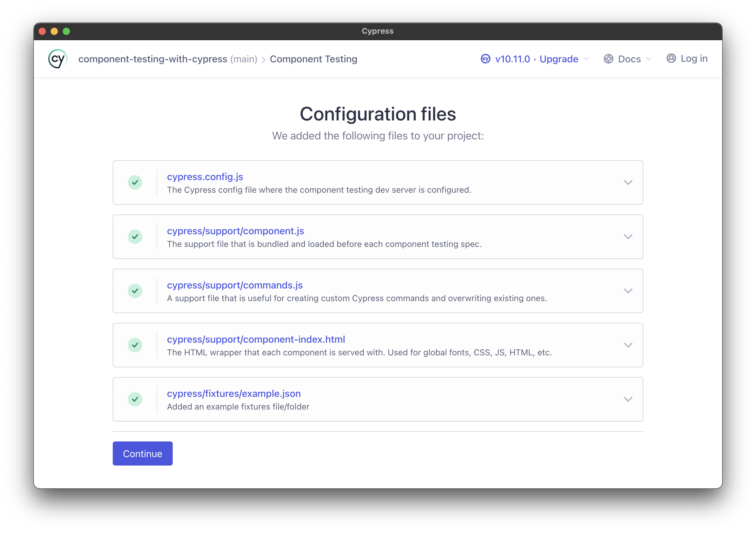Click component-testing-with-cypress project breadcrumb

pyautogui.click(x=153, y=59)
